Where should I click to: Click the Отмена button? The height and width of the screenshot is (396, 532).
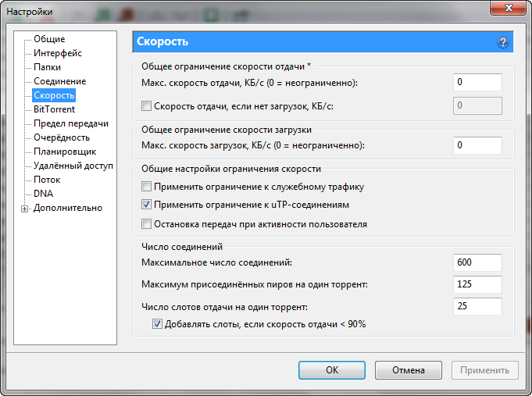pos(409,370)
